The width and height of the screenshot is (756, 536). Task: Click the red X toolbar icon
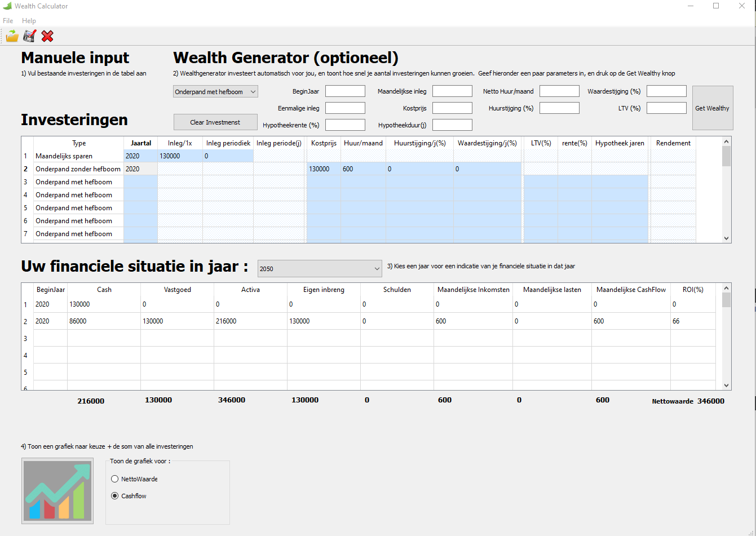coord(47,37)
